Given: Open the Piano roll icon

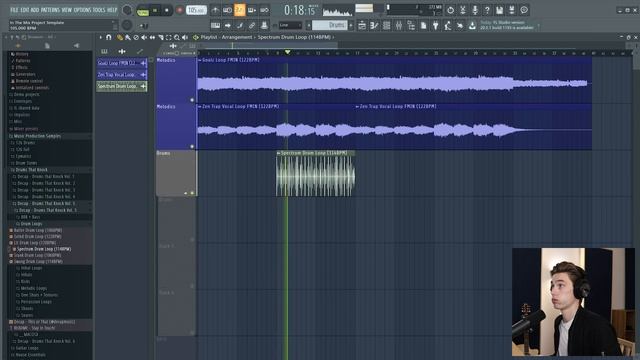Looking at the screenshot, I should click(374, 25).
